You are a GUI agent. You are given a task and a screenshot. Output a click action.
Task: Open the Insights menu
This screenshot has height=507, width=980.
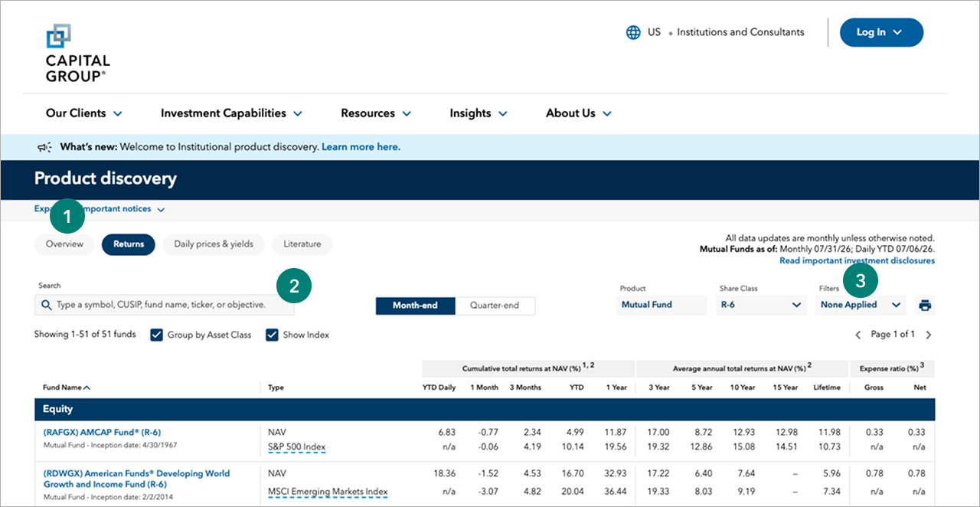click(479, 113)
